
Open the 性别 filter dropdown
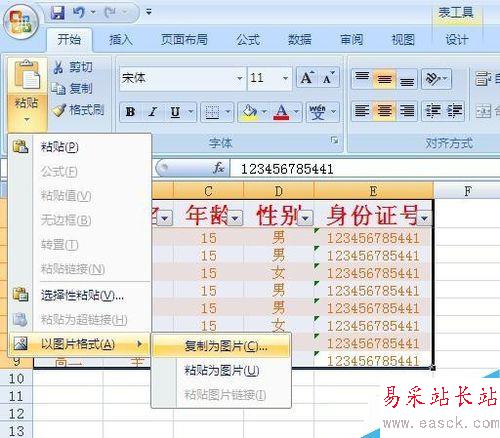pos(306,218)
